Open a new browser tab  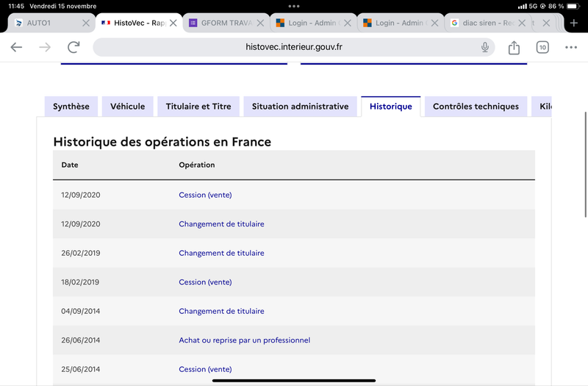point(574,23)
